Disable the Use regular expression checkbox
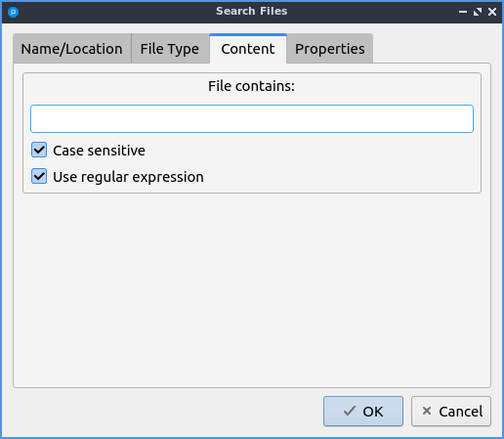Screen dimensions: 504x439 click(39, 176)
